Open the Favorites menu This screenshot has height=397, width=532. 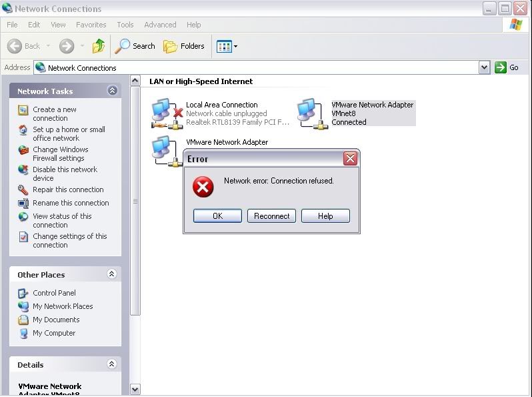pos(91,25)
